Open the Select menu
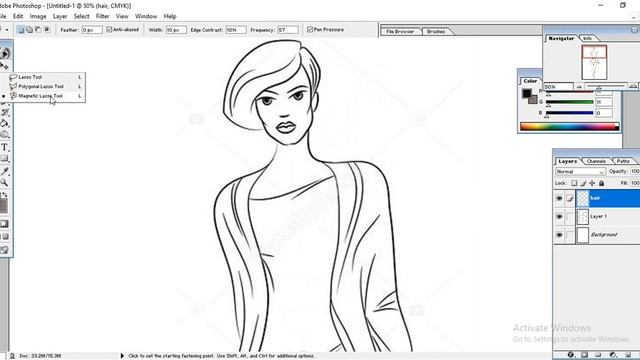 (81, 16)
